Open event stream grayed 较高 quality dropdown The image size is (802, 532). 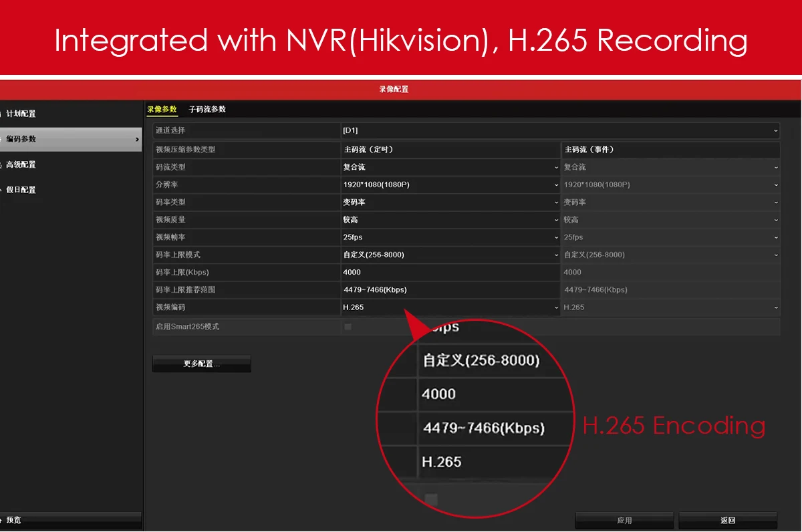point(671,219)
